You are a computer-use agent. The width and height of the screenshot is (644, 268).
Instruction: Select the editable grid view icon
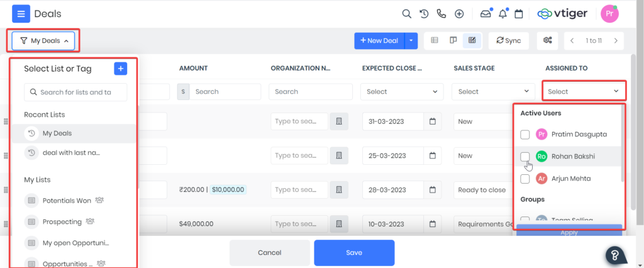pos(472,40)
